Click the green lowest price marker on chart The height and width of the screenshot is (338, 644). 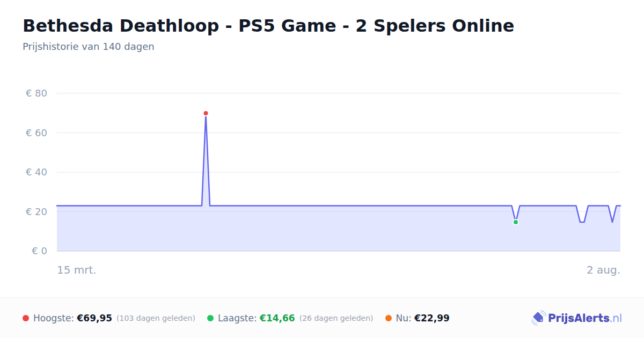click(516, 222)
